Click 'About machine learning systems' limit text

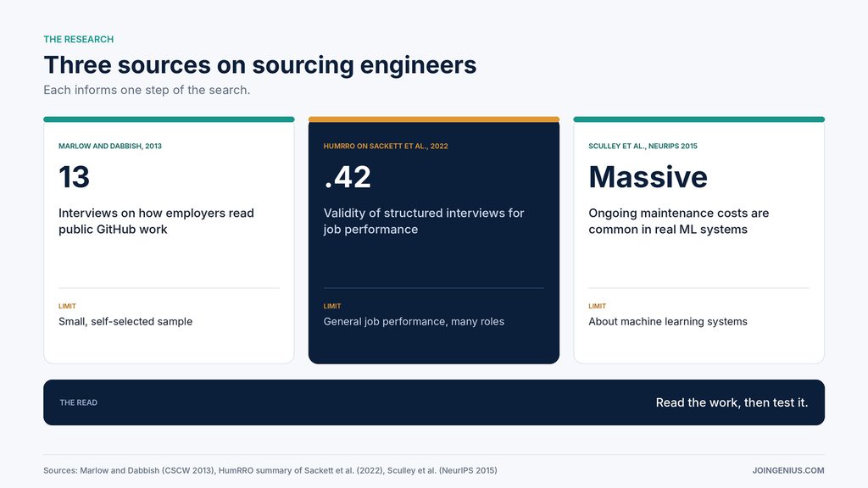(668, 321)
